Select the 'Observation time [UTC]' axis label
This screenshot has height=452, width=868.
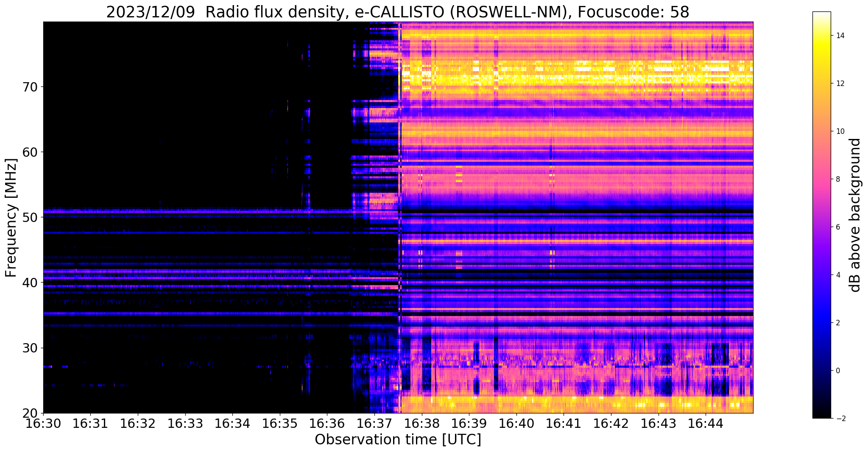(x=398, y=440)
